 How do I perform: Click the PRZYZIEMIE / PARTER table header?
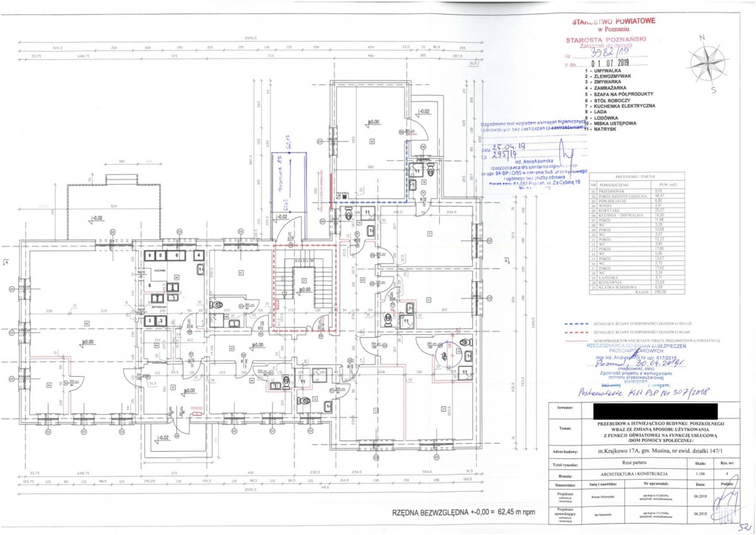[634, 178]
